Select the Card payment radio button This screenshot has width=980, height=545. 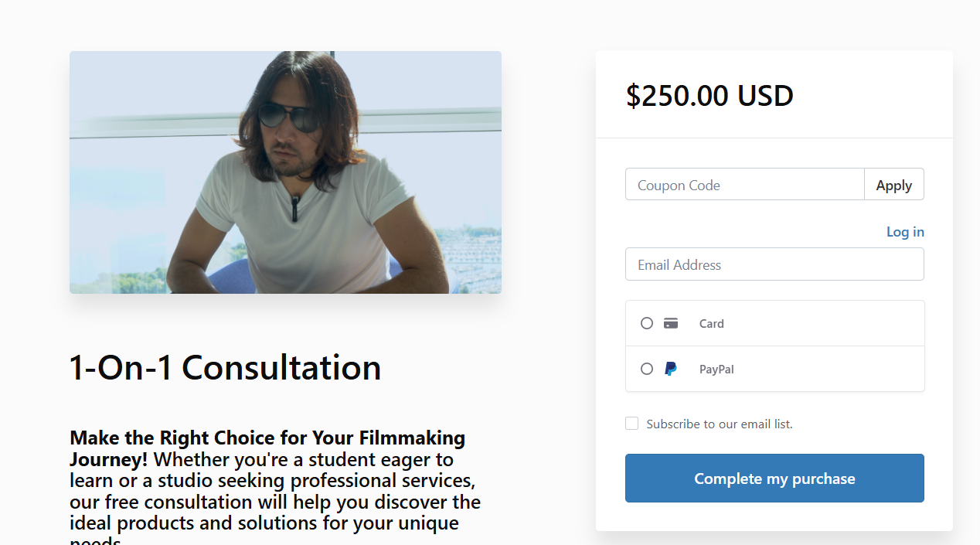647,323
